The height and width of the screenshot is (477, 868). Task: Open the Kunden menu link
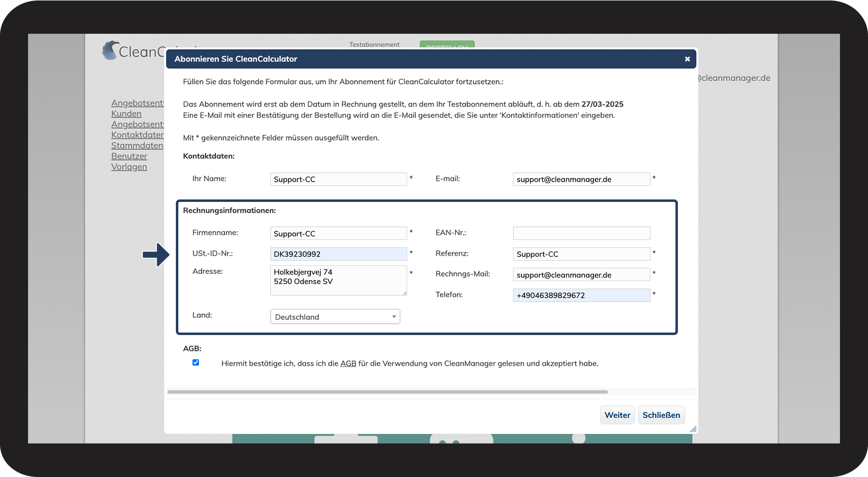pyautogui.click(x=126, y=113)
